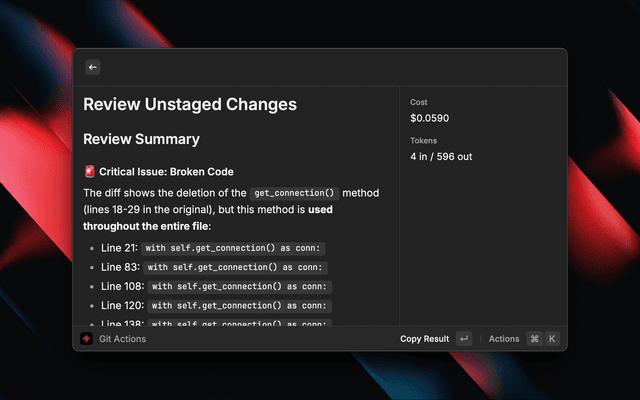Open the Actions menu
The height and width of the screenshot is (400, 640).
click(x=504, y=339)
